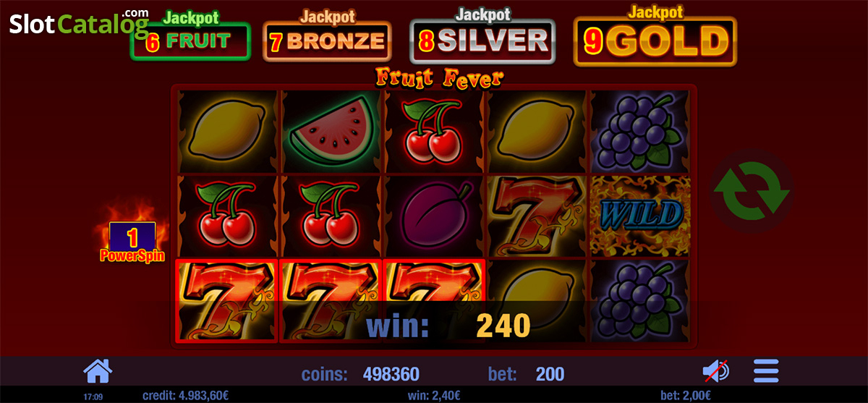Click the SlotCatalog logo
868x403 pixels.
tap(78, 23)
